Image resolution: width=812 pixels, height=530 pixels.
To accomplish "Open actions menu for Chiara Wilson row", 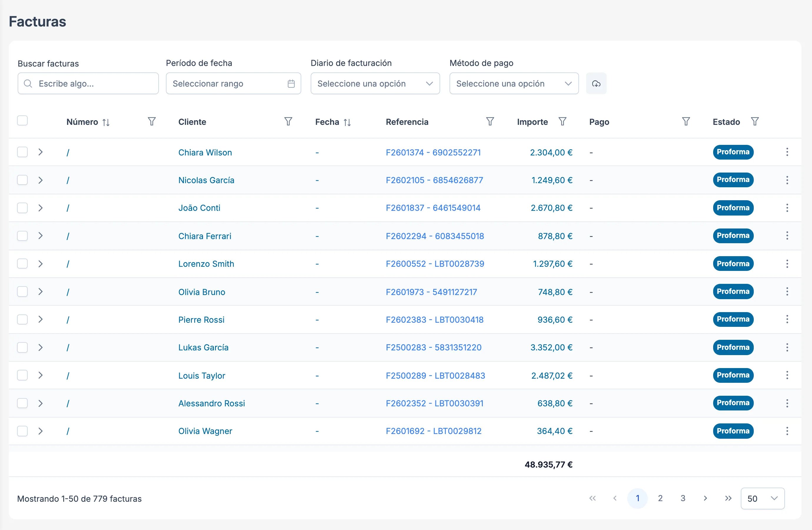I will pos(787,152).
